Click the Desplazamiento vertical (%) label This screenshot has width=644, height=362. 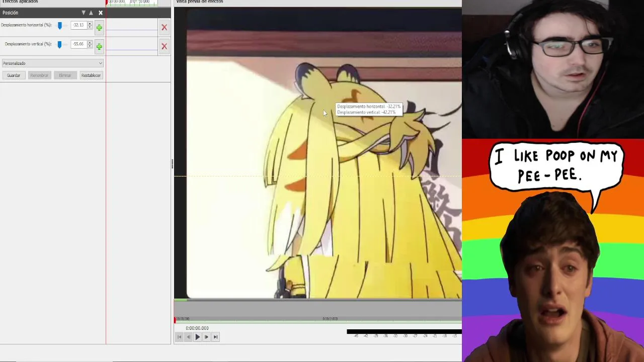point(28,44)
